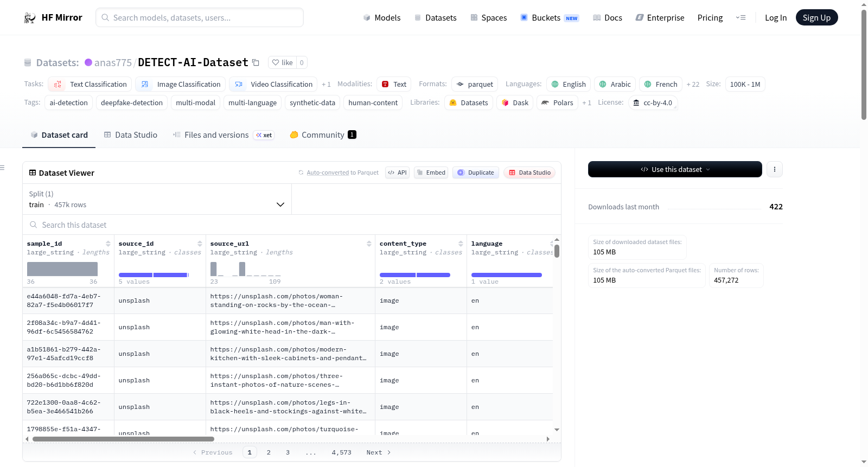Viewport: 868px width, 467px height.
Task: Click the English language tag
Action: pyautogui.click(x=569, y=84)
